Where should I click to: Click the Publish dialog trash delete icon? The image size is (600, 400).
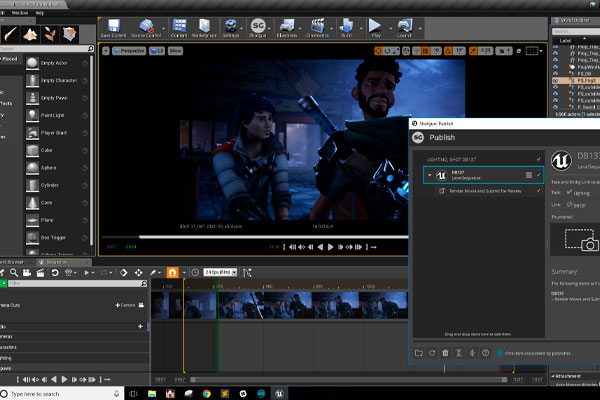point(445,353)
